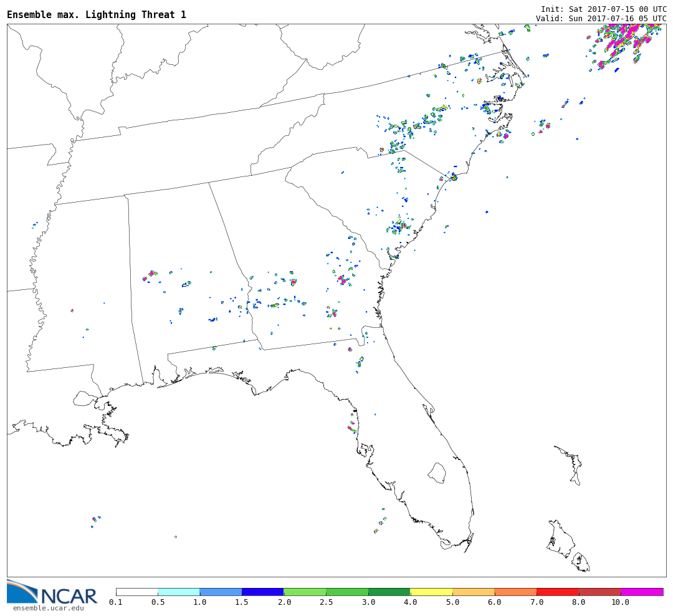Select the Init: Sat 2017-07-15 00 UTC text

603,9
